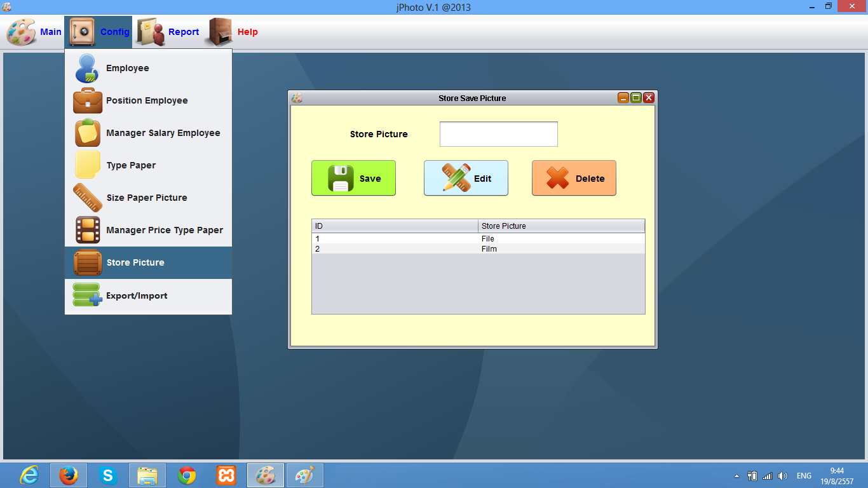Viewport: 868px width, 488px height.
Task: Select the Film table cell
Action: click(562, 249)
